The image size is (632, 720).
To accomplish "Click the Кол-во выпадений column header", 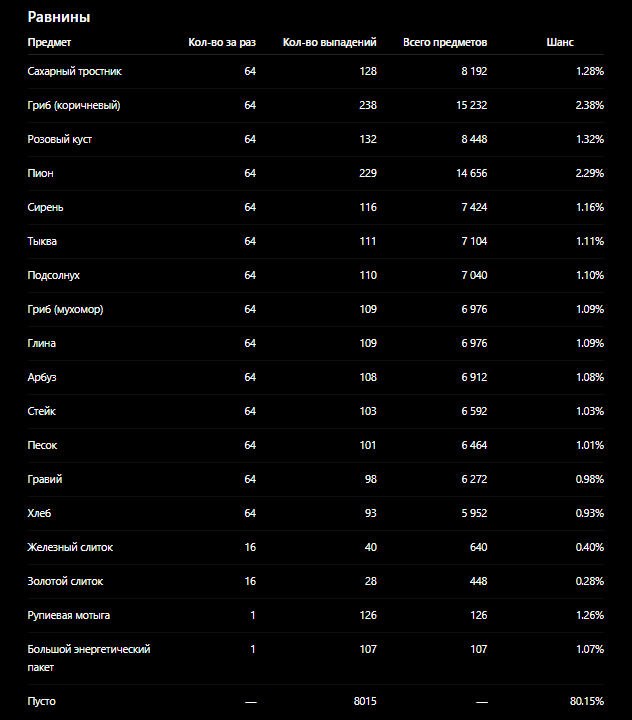I will coord(329,42).
